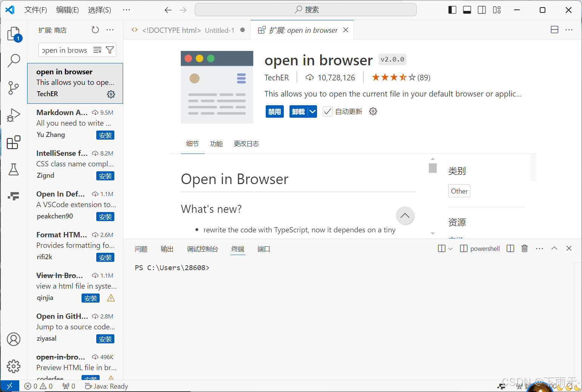The width and height of the screenshot is (582, 392).
Task: Click the gear icon beside auto update
Action: (373, 111)
